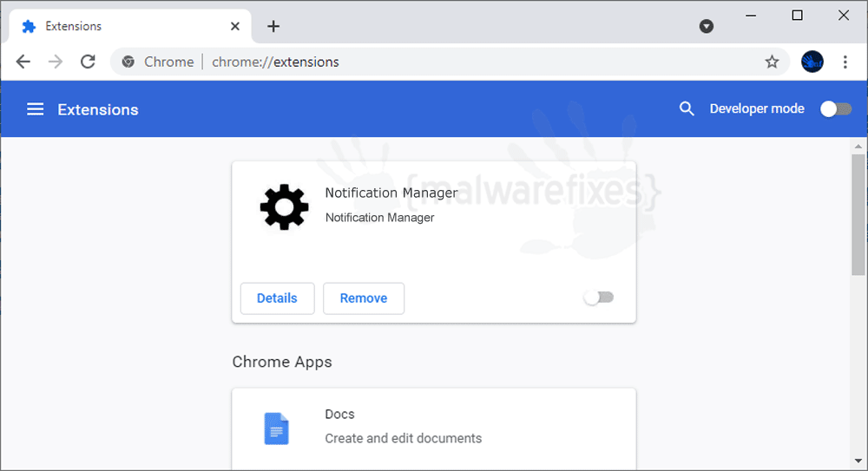Enable the Notification Manager extension toggle
Image resolution: width=868 pixels, height=471 pixels.
click(x=599, y=298)
